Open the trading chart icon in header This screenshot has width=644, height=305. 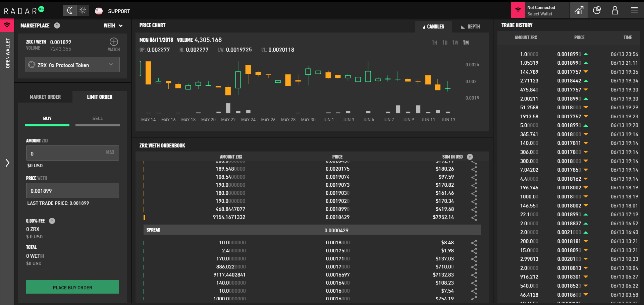tap(579, 10)
